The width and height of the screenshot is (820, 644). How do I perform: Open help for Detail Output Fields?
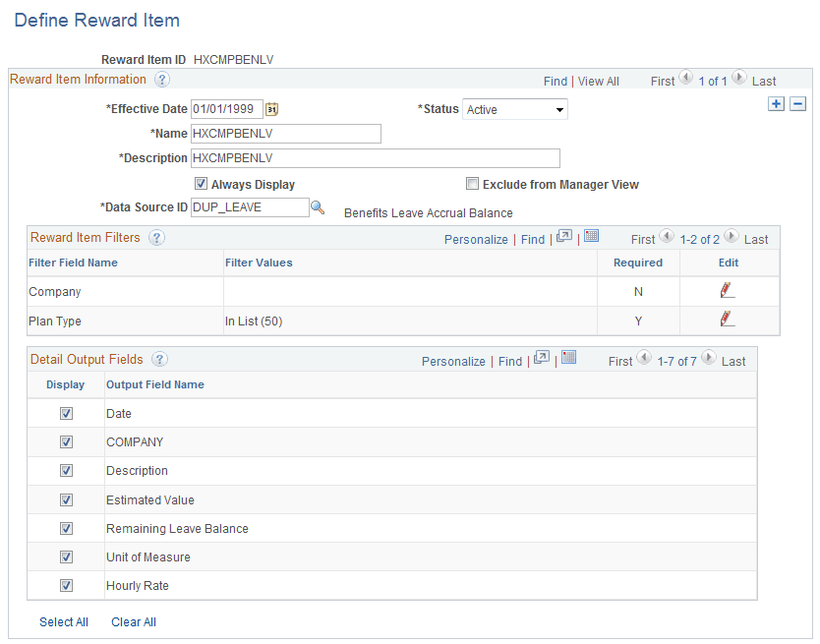[159, 360]
